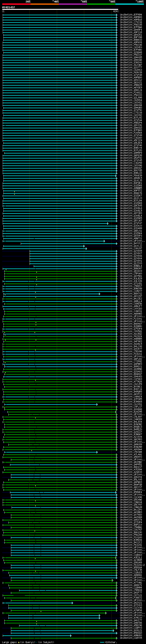Open hit UniRef100_Q9SC12
Viewport: 146px width, 644px height.
pos(131,80)
